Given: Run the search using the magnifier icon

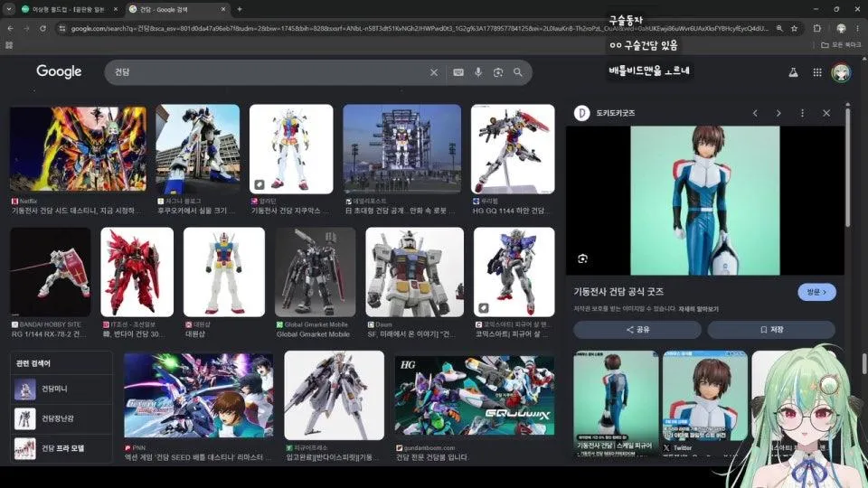Looking at the screenshot, I should pos(517,72).
